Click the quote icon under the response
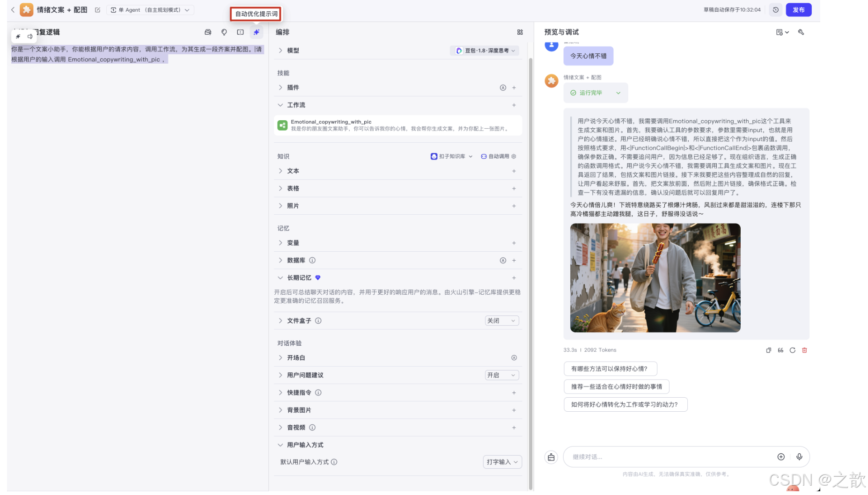 780,350
